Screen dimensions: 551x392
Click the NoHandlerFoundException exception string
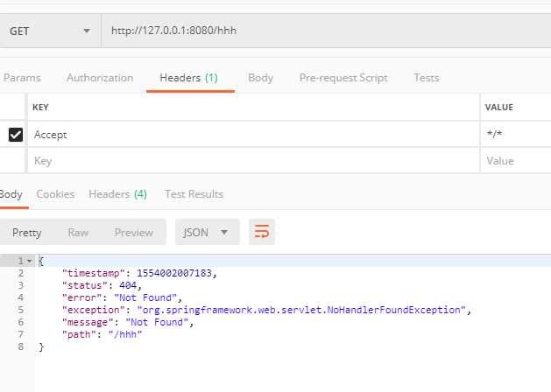[301, 310]
